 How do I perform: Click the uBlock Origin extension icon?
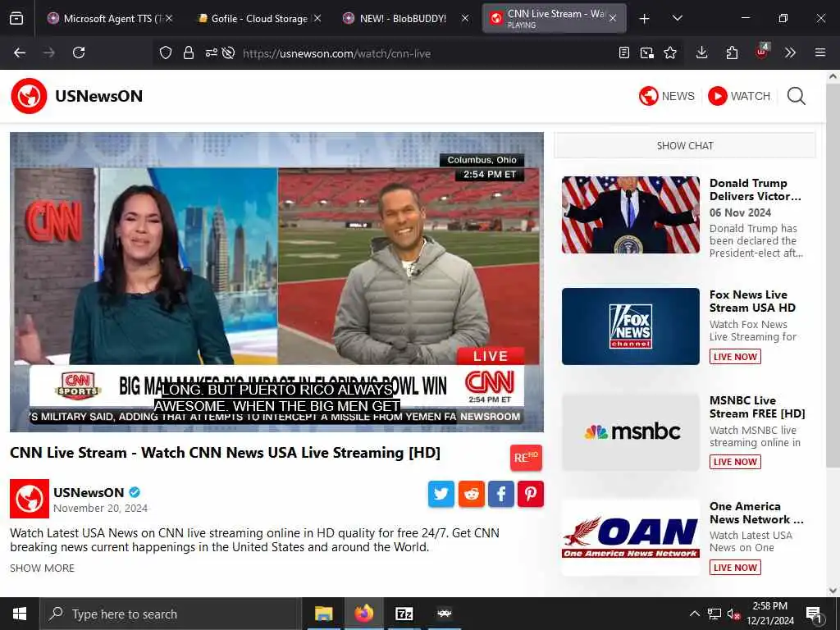761,52
